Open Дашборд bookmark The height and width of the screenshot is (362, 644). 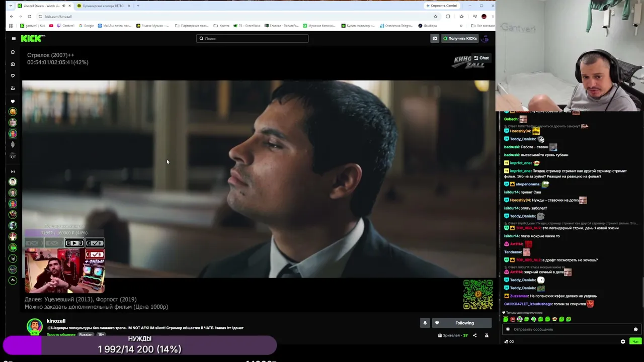click(x=428, y=26)
